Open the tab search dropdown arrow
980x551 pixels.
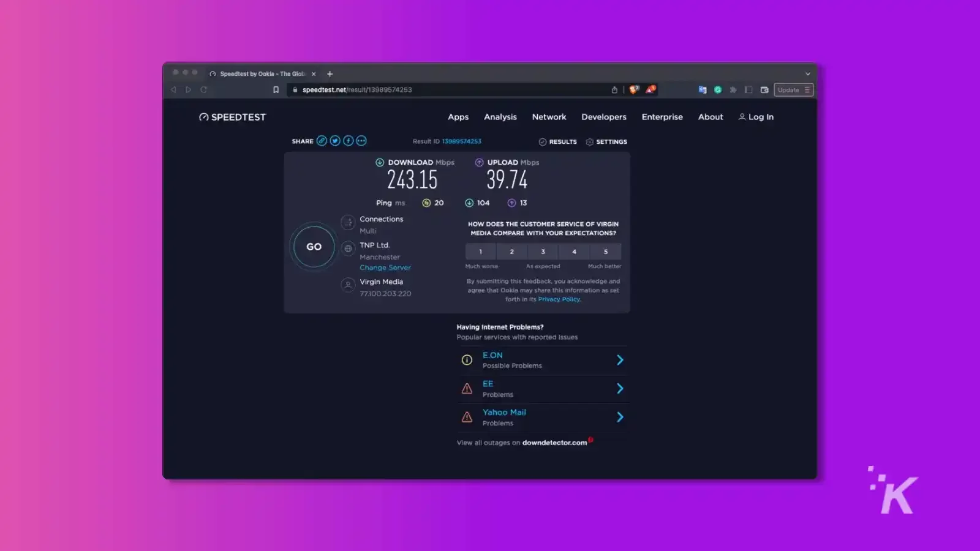coord(807,73)
